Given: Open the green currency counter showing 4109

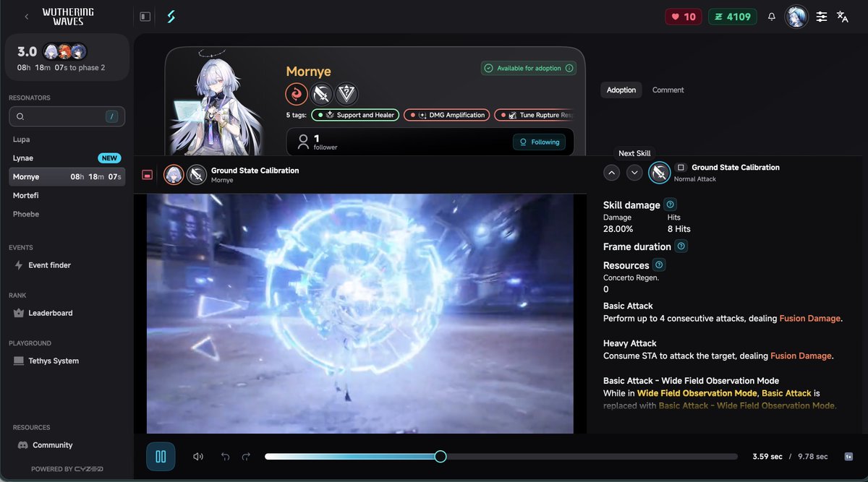Looking at the screenshot, I should (x=733, y=17).
